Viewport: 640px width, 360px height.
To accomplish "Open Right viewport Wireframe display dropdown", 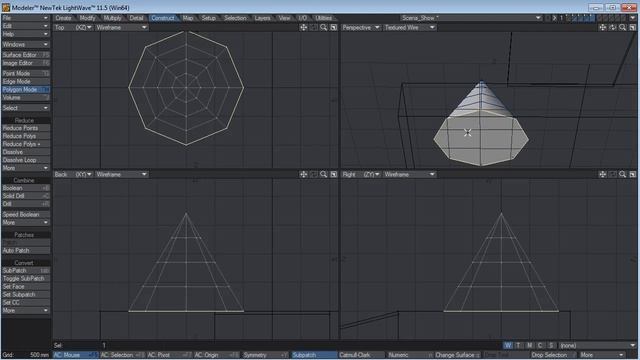I will tap(410, 174).
